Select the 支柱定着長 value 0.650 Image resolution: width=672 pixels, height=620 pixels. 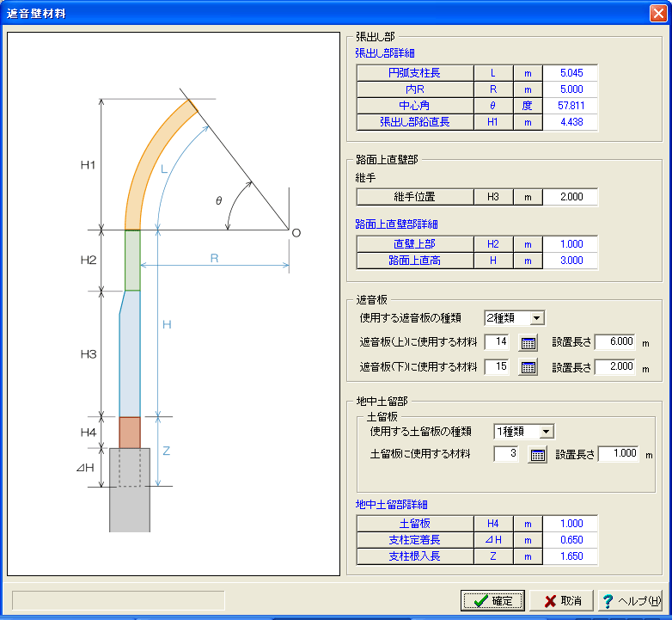(x=571, y=540)
